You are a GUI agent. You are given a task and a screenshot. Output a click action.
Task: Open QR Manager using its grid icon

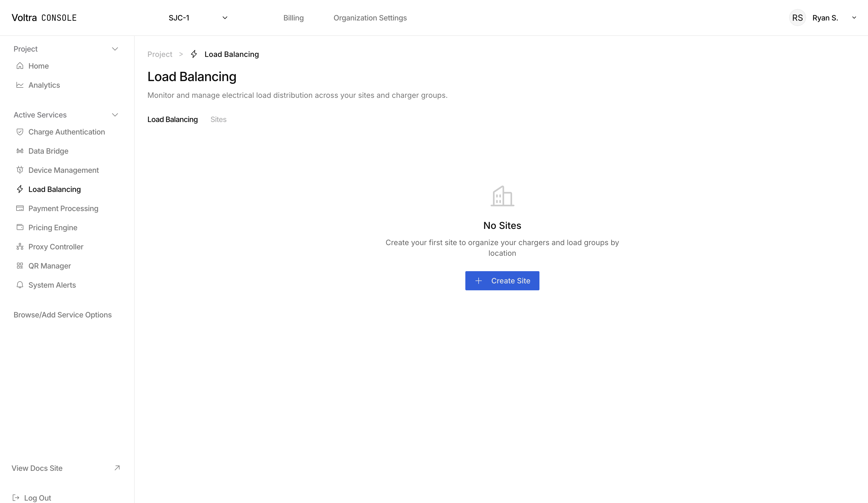20,266
